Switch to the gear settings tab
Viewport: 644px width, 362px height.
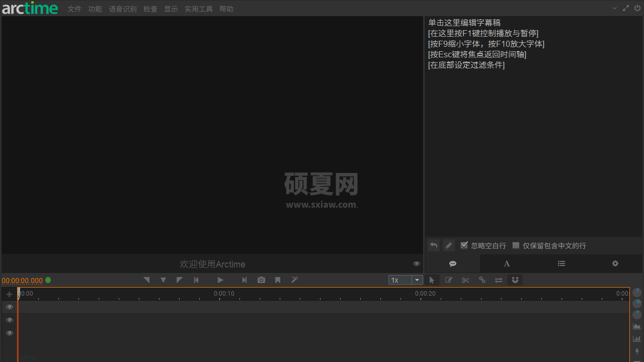click(615, 263)
